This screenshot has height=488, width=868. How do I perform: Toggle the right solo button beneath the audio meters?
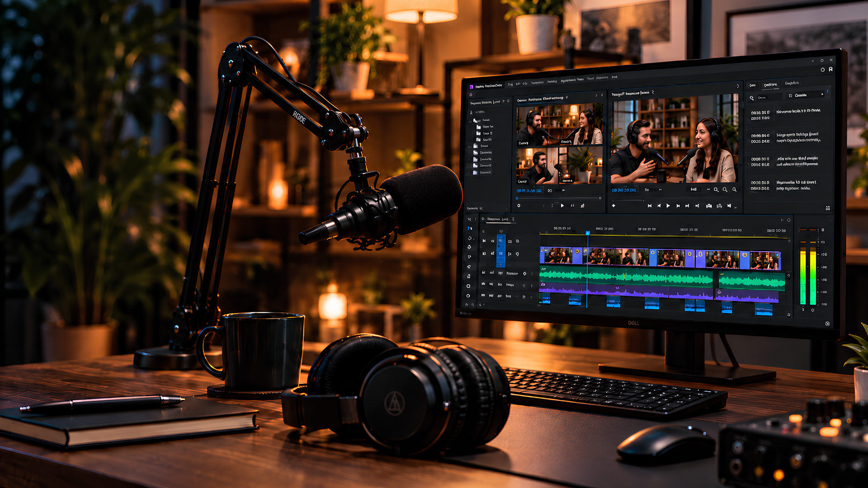click(x=813, y=310)
